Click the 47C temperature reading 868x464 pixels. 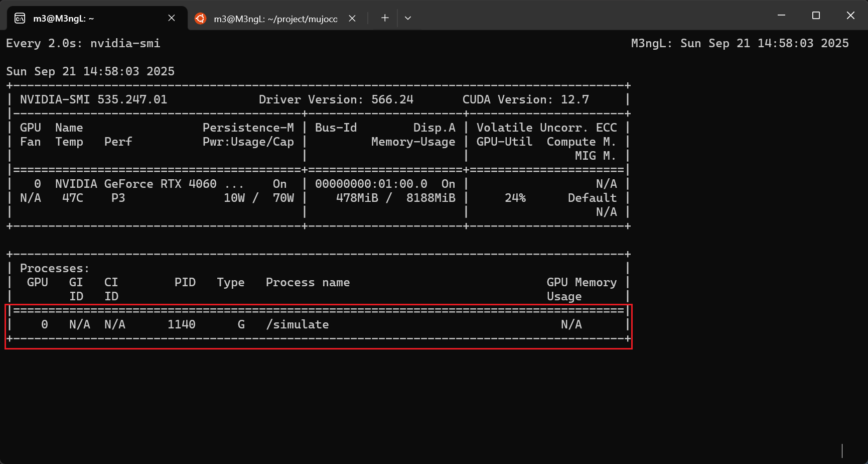tap(73, 198)
